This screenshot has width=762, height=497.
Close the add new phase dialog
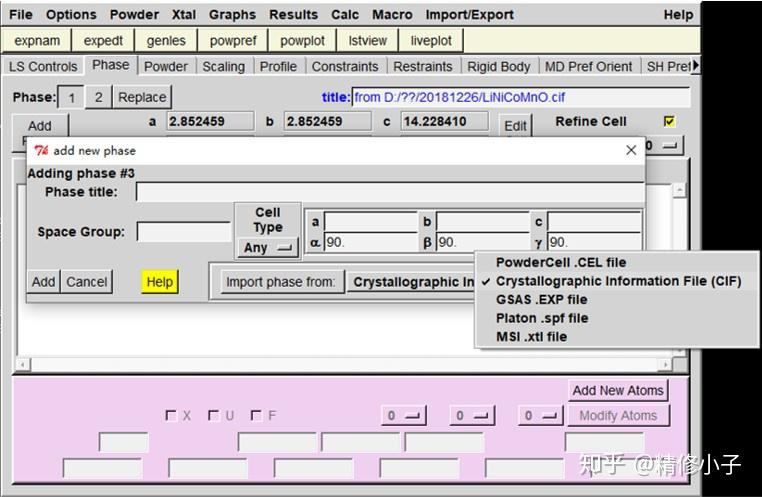click(631, 150)
